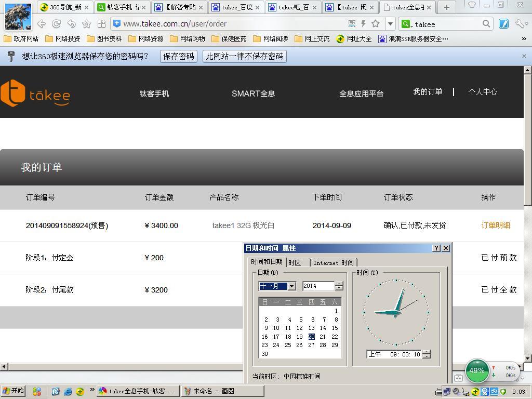Expand the address bar history dropdown arrow

pyautogui.click(x=390, y=24)
